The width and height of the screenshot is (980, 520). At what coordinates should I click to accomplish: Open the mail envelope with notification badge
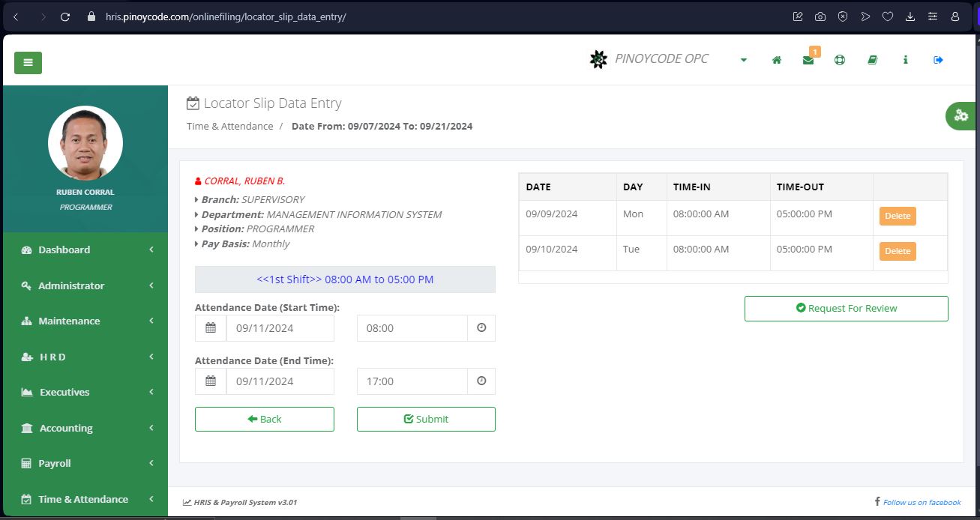point(808,60)
